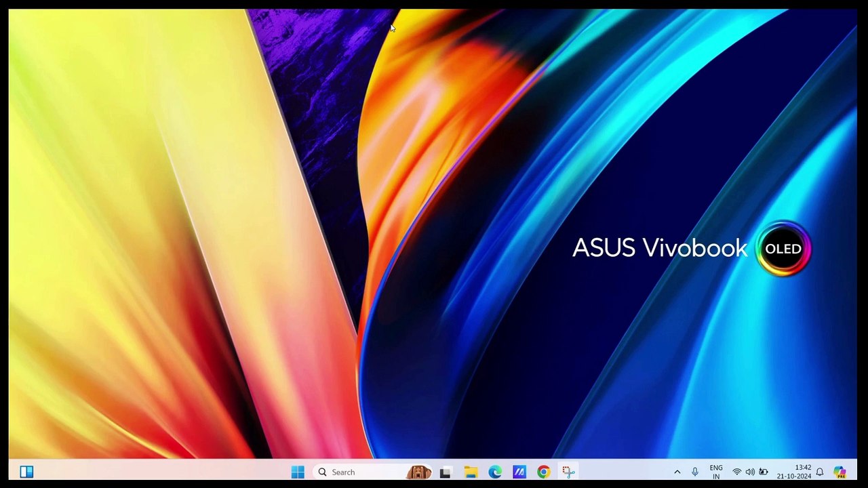This screenshot has width=868, height=488.
Task: Open Task View from the taskbar
Action: 445,472
